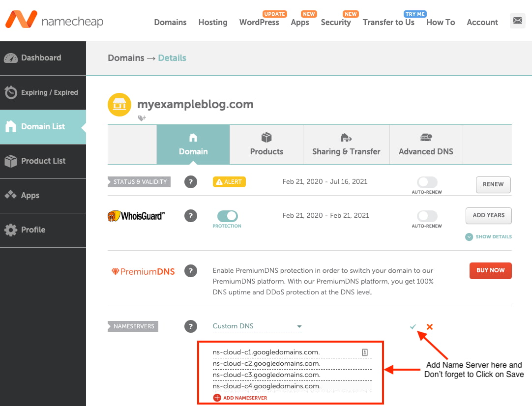Click the Expiring / Expired clock icon
The height and width of the screenshot is (406, 532).
10,92
